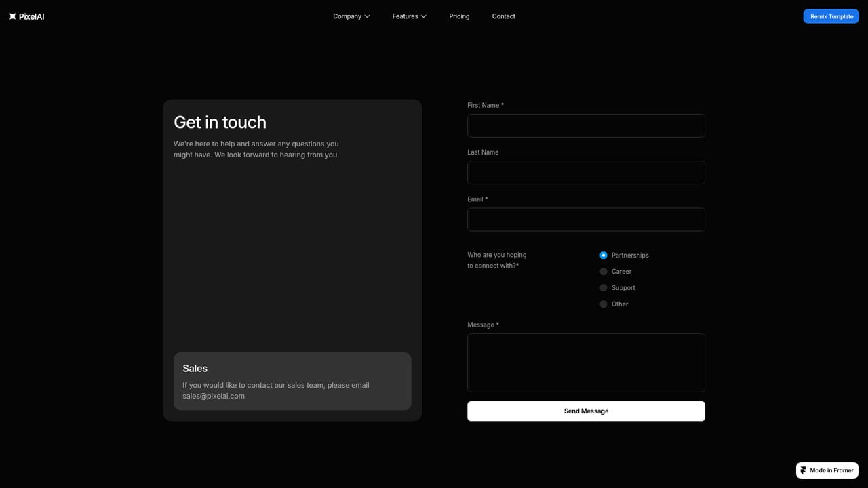Click the 'Email *' field label
This screenshot has height=488, width=868.
(x=477, y=199)
